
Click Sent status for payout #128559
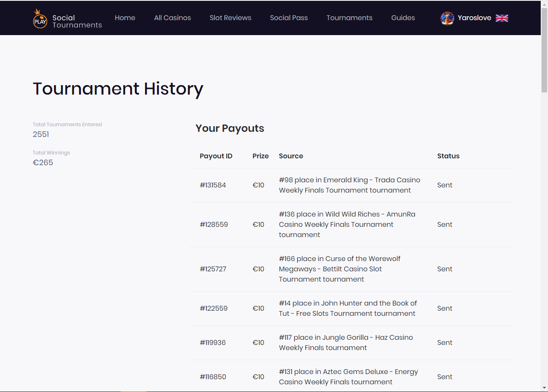(444, 225)
